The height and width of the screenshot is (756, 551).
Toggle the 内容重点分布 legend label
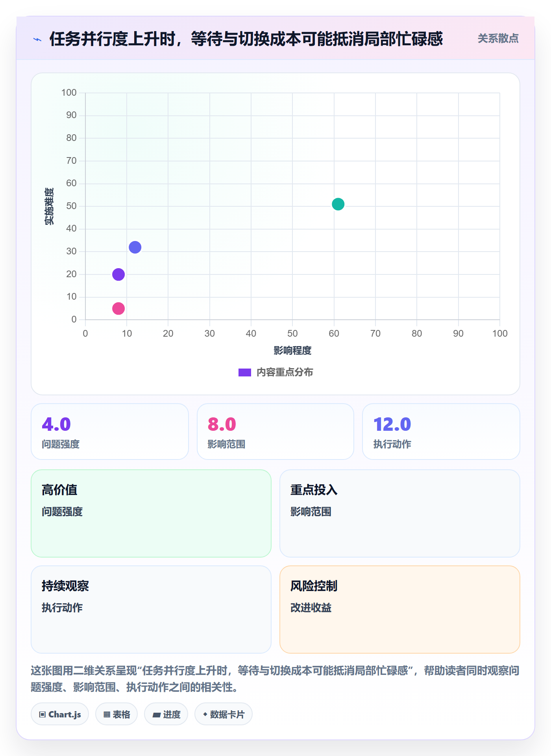285,372
